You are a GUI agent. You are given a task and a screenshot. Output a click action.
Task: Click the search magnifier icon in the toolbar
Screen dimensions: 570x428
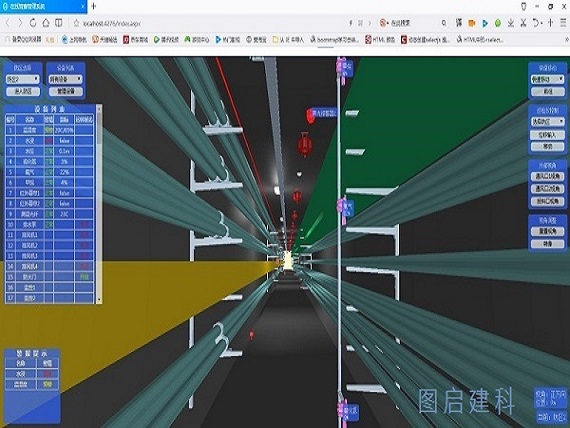pyautogui.click(x=444, y=23)
